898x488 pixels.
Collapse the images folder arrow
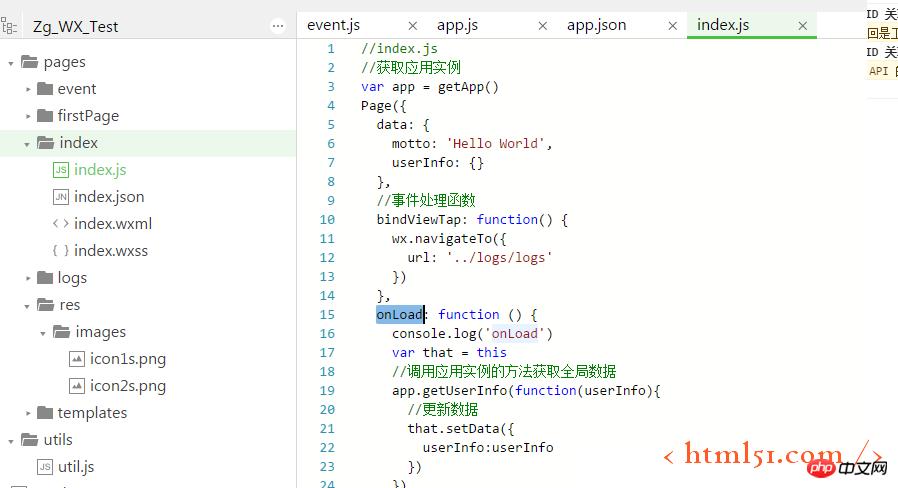click(x=42, y=332)
